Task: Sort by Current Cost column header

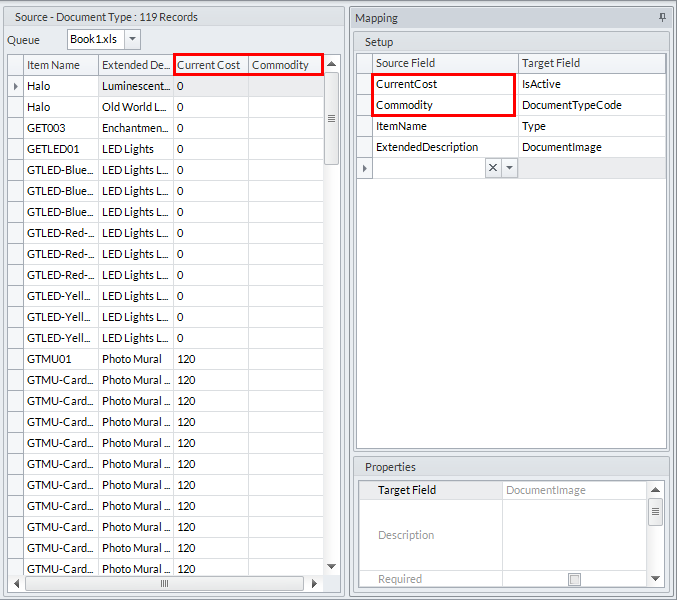Action: pos(210,65)
